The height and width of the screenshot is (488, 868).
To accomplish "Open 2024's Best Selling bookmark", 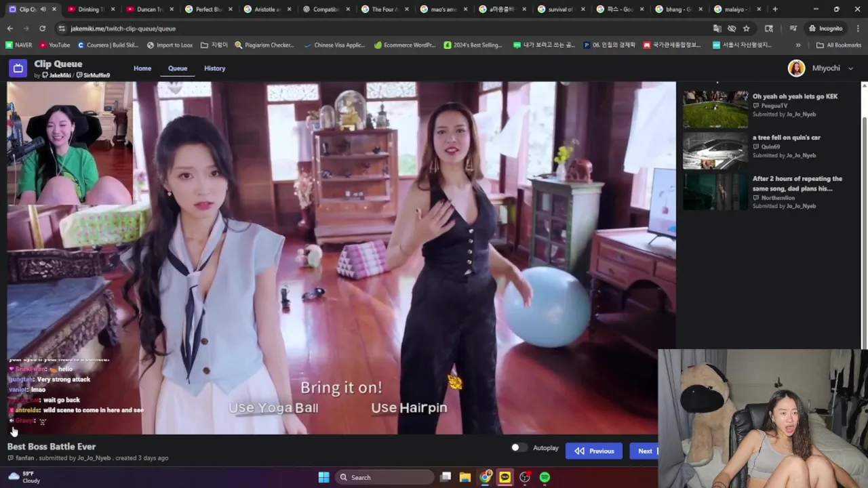I will point(473,45).
